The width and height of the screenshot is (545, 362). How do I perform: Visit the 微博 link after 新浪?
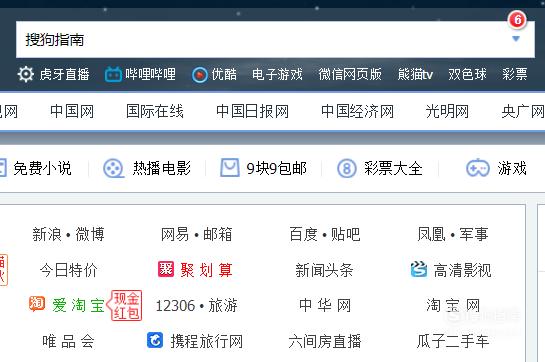[x=90, y=234]
